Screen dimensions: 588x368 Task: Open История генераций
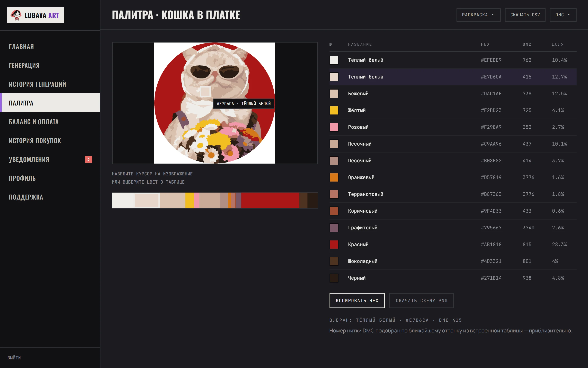(50, 84)
